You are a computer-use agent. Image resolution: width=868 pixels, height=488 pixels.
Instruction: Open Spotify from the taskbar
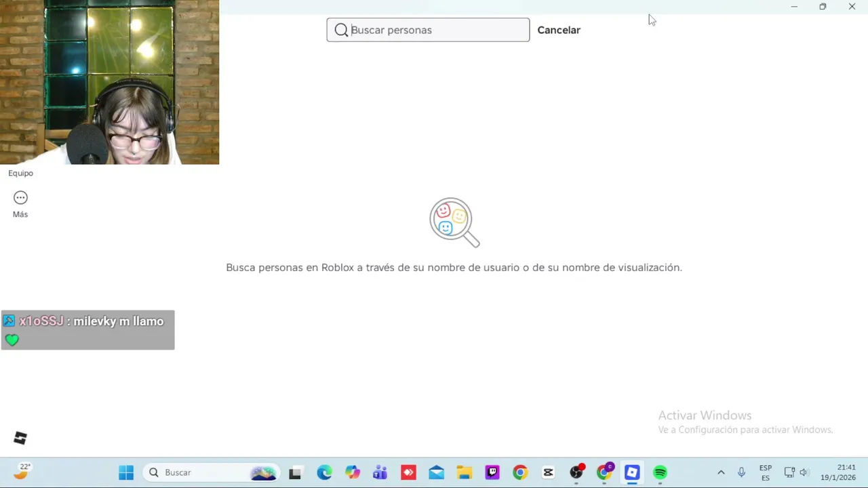(660, 472)
